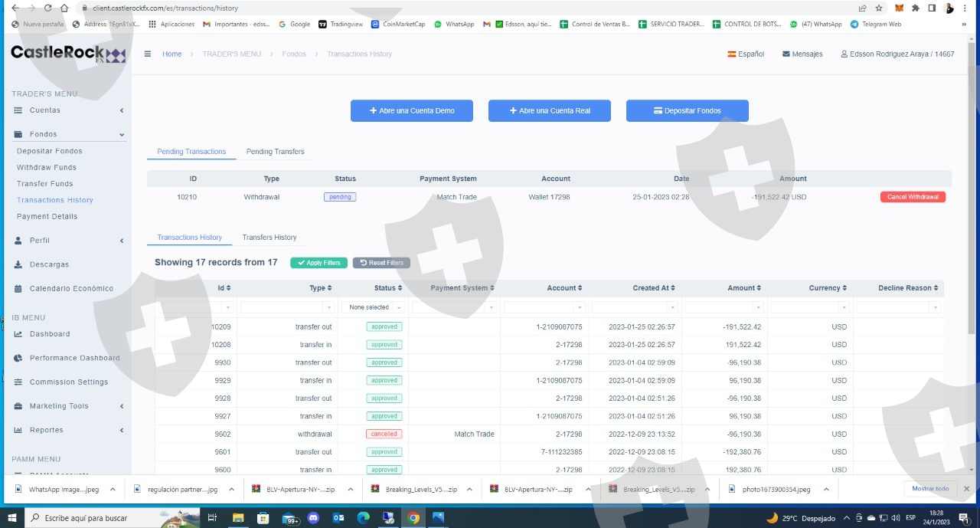Click the Depositar Fondos button
980x528 pixels.
click(x=687, y=110)
